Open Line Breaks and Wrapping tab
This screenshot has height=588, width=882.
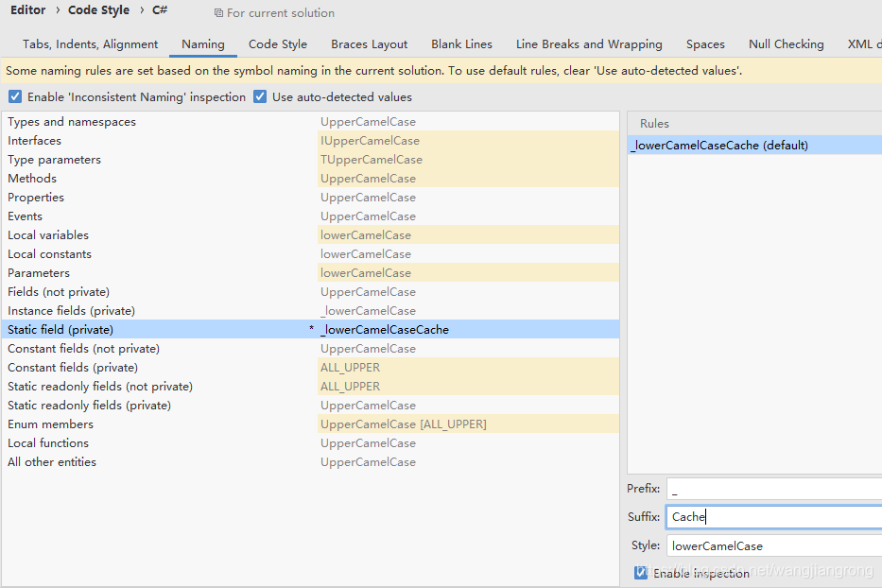coord(589,44)
